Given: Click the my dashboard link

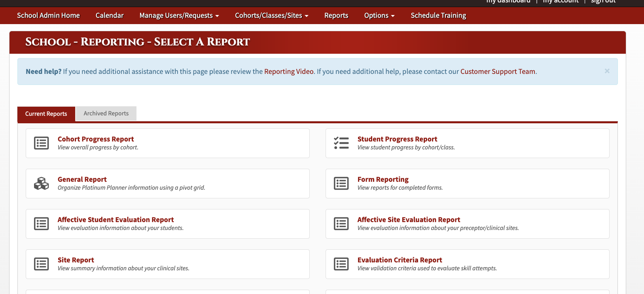Looking at the screenshot, I should (508, 2).
